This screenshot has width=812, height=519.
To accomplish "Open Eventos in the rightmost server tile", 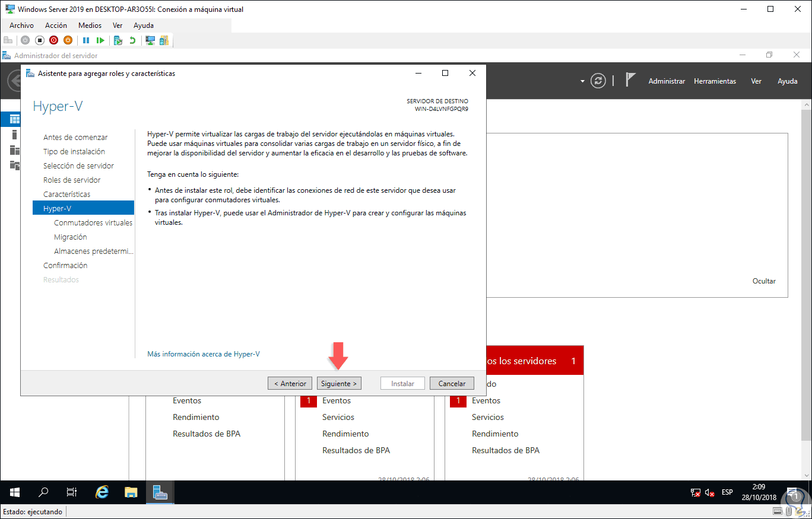I will pos(486,400).
